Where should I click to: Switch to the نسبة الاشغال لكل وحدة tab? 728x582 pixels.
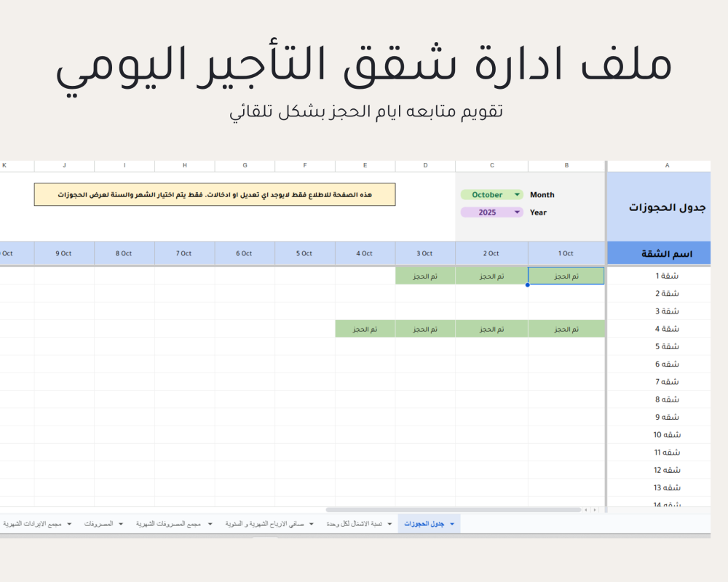click(355, 524)
